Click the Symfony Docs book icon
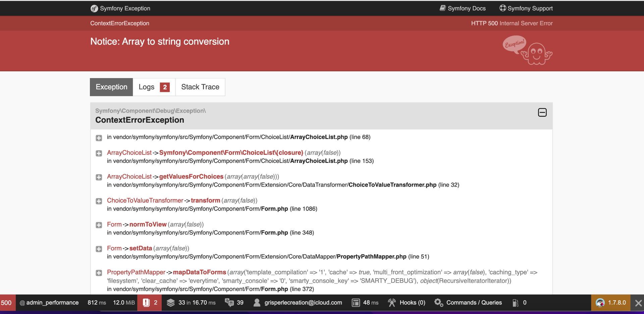The width and height of the screenshot is (644, 314). tap(443, 8)
